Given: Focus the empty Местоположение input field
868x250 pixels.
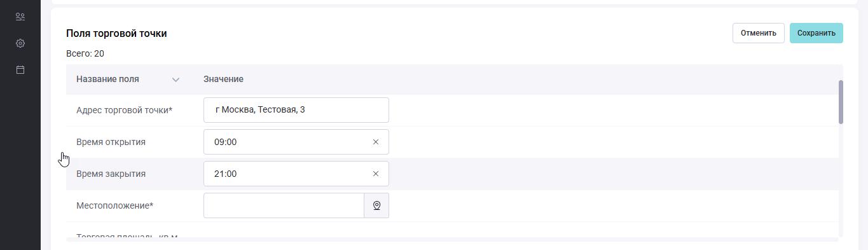Looking at the screenshot, I should (284, 205).
